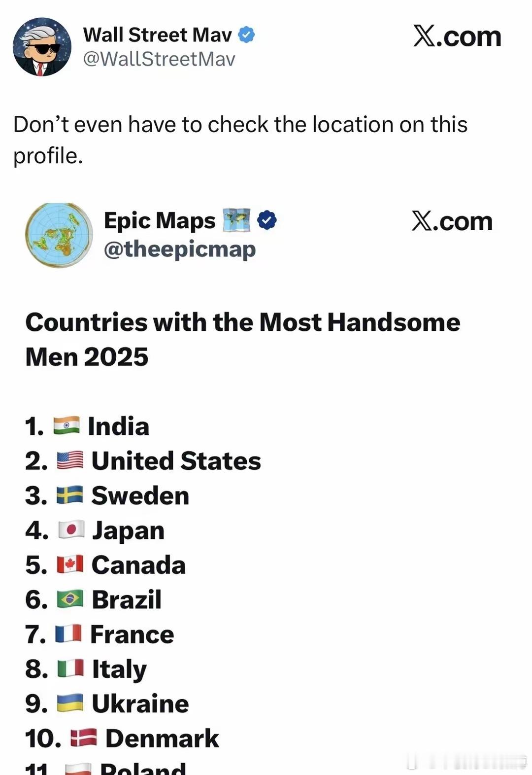Open the @theepicmap handle link

tap(179, 249)
